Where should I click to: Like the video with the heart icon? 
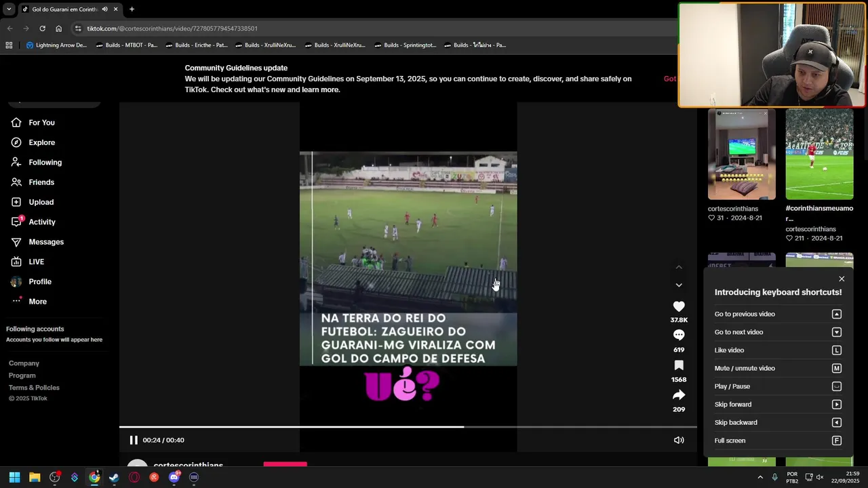tap(679, 306)
